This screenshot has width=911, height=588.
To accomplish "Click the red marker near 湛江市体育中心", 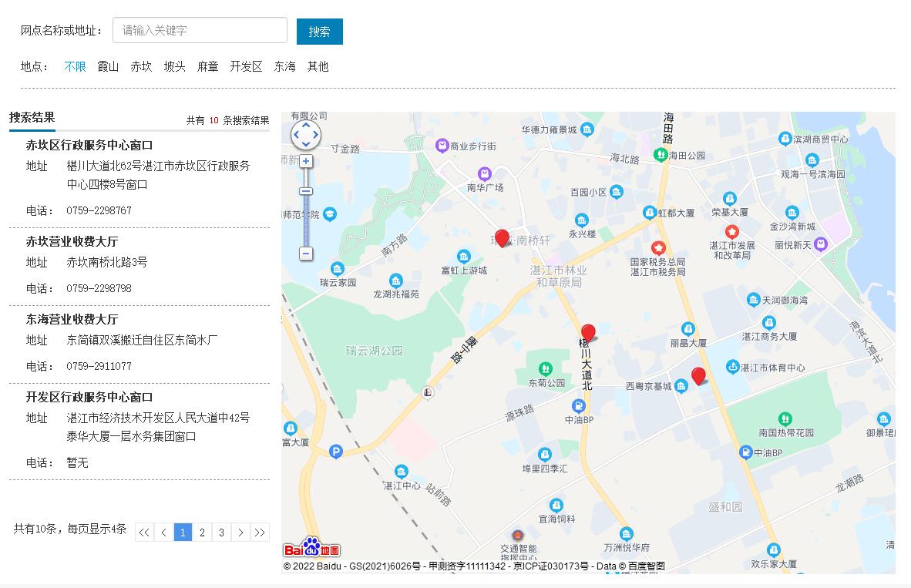I will point(699,375).
